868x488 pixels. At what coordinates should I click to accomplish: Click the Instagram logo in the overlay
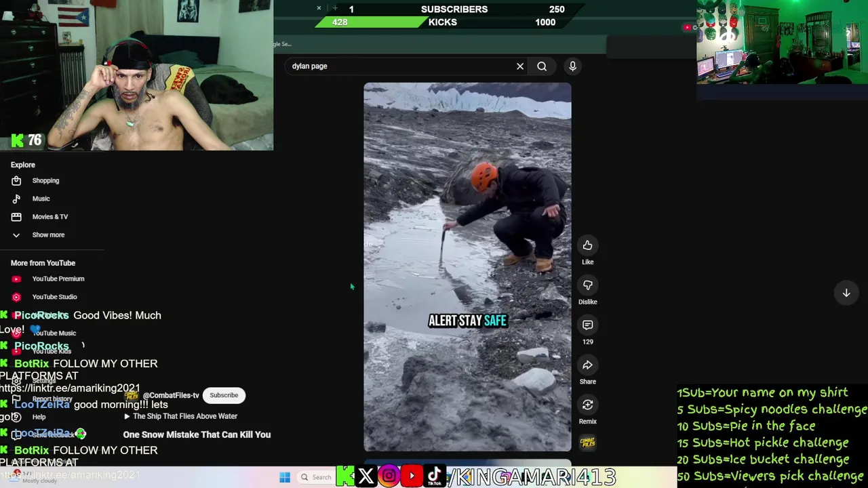[389, 476]
